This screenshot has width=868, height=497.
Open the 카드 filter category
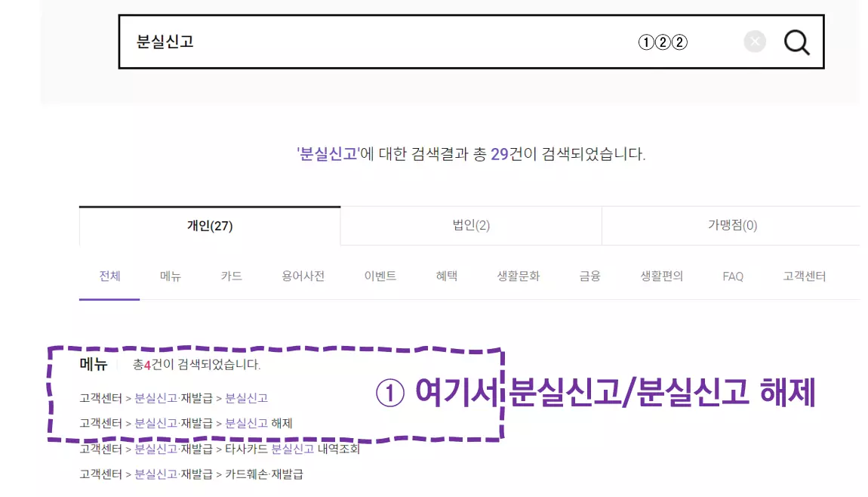coord(231,276)
